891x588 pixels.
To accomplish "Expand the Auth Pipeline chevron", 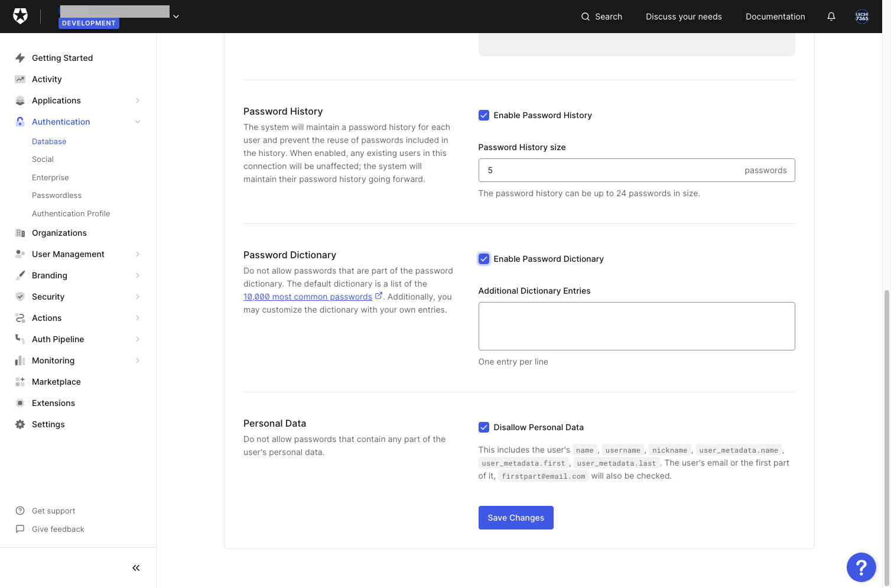I will tap(138, 339).
